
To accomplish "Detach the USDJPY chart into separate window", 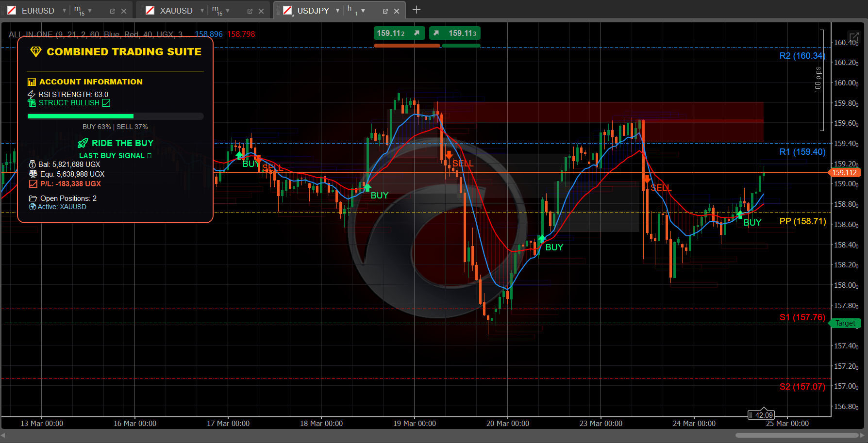I will pos(385,11).
